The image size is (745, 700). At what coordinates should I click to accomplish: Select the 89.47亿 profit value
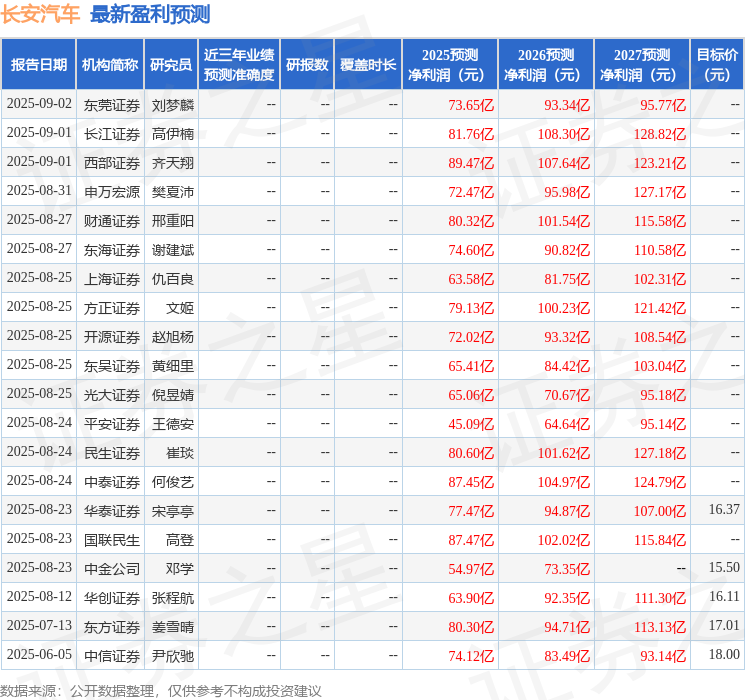pyautogui.click(x=471, y=163)
